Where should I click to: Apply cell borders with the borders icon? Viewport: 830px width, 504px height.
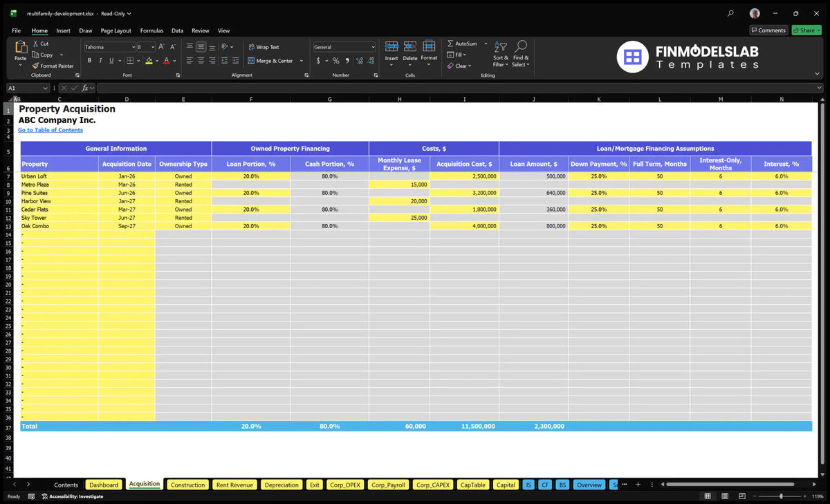129,61
